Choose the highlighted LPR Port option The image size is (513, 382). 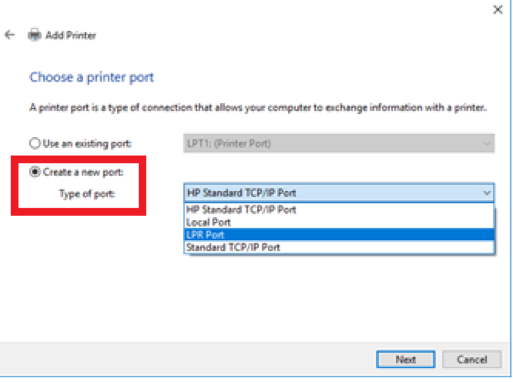pyautogui.click(x=339, y=235)
